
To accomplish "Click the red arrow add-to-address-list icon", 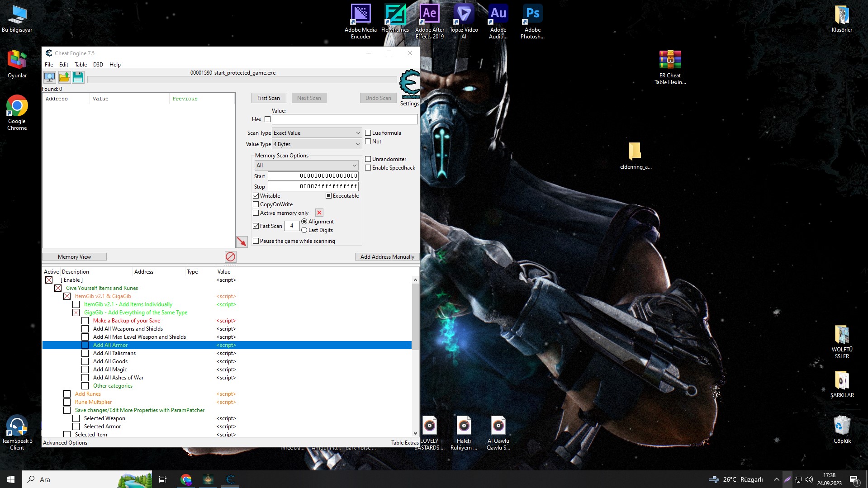I will point(242,242).
